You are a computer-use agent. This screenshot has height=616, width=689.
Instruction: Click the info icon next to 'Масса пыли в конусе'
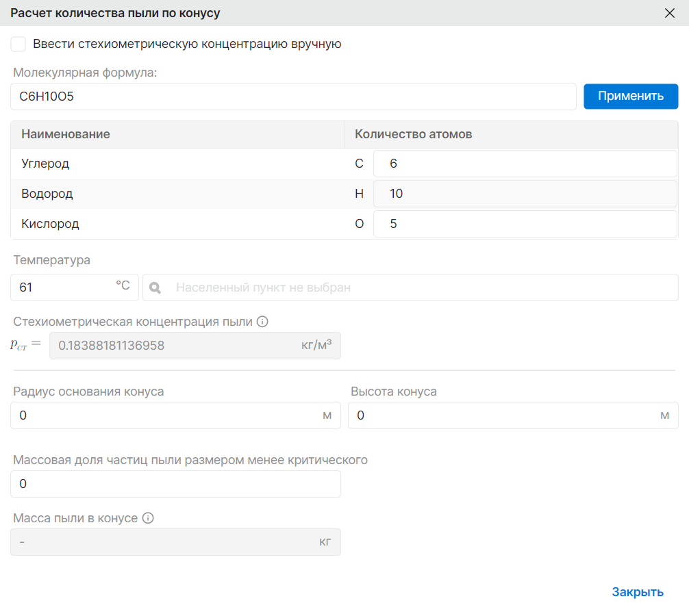tap(148, 518)
